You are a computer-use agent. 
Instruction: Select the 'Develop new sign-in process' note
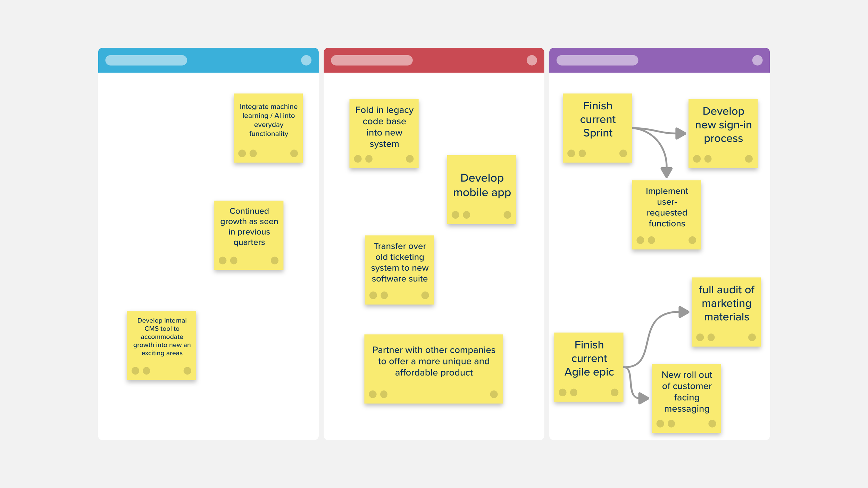[723, 134]
